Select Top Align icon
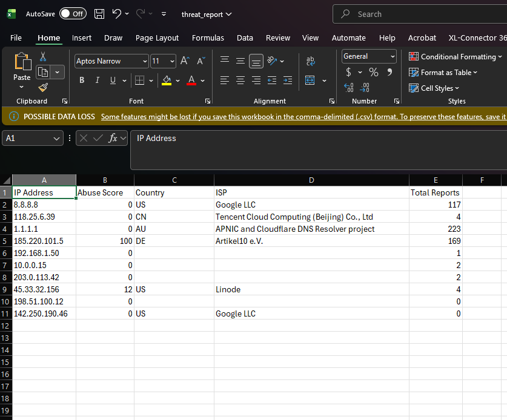 (225, 61)
